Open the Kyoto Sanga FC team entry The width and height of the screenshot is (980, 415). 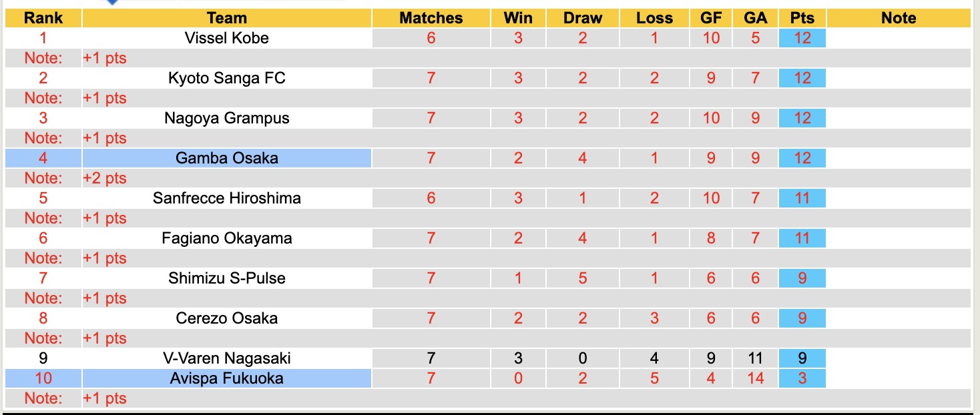(x=227, y=78)
